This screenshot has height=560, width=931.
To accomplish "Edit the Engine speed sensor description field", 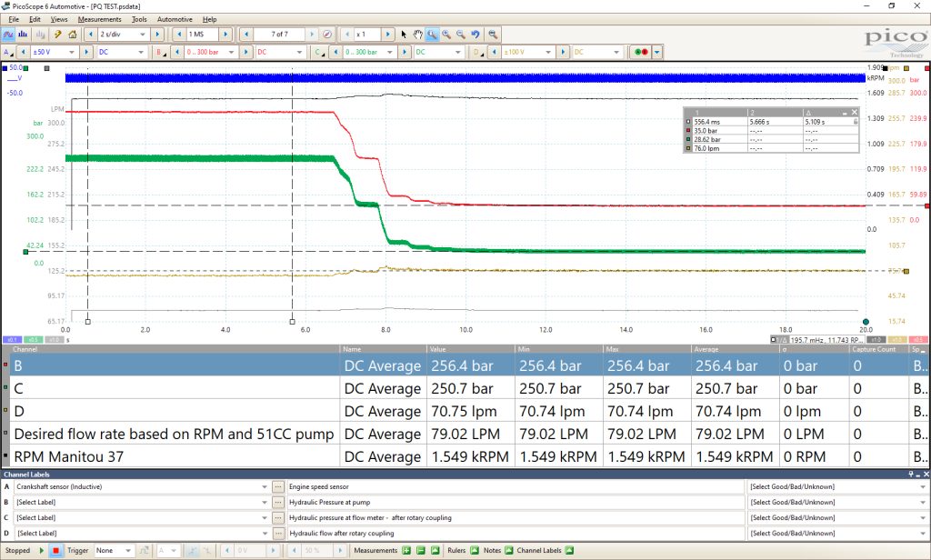I will (x=516, y=487).
